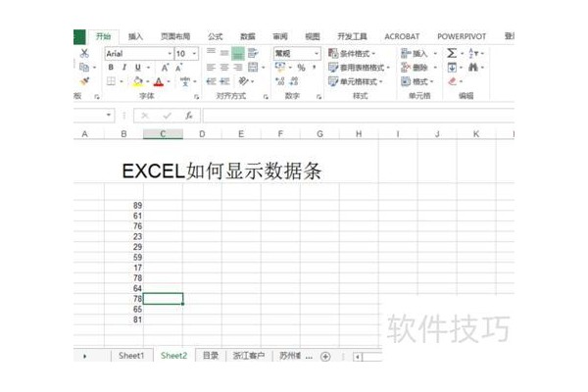588x392 pixels.
Task: Open the phonetic guide (文) button
Action: pos(185,81)
